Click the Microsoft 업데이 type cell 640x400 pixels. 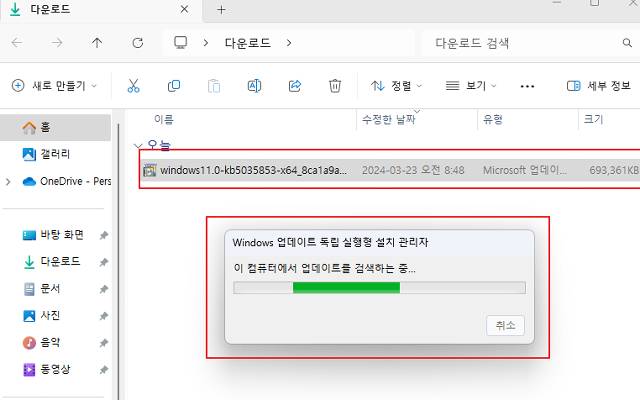525,170
